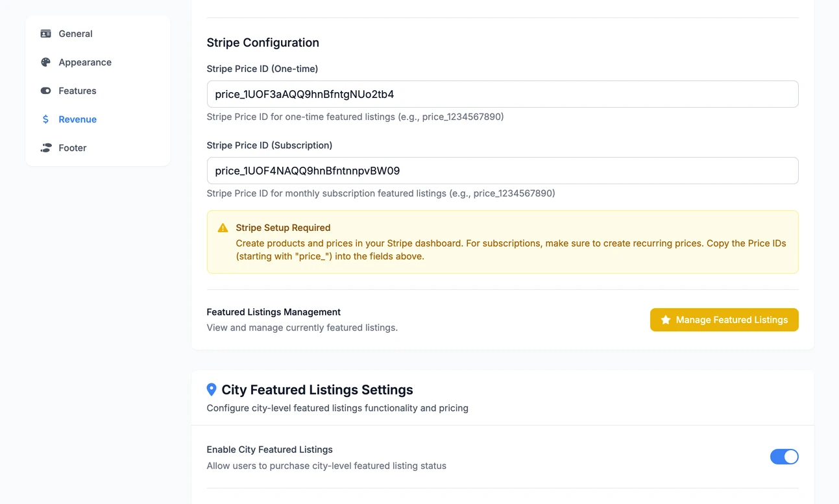
Task: Click the Stripe Price ID (One-time) label
Action: (262, 69)
